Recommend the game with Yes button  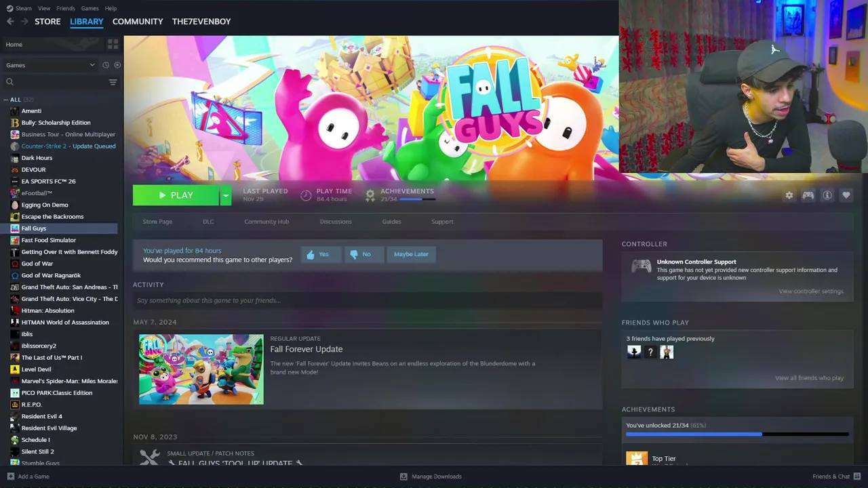coord(321,254)
